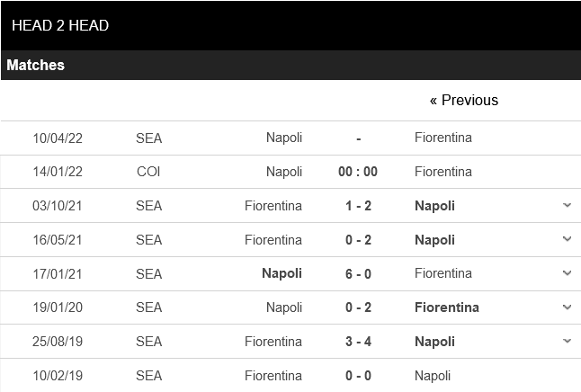581x392 pixels.
Task: Open the HEAD 2 HEAD header
Action: (60, 25)
